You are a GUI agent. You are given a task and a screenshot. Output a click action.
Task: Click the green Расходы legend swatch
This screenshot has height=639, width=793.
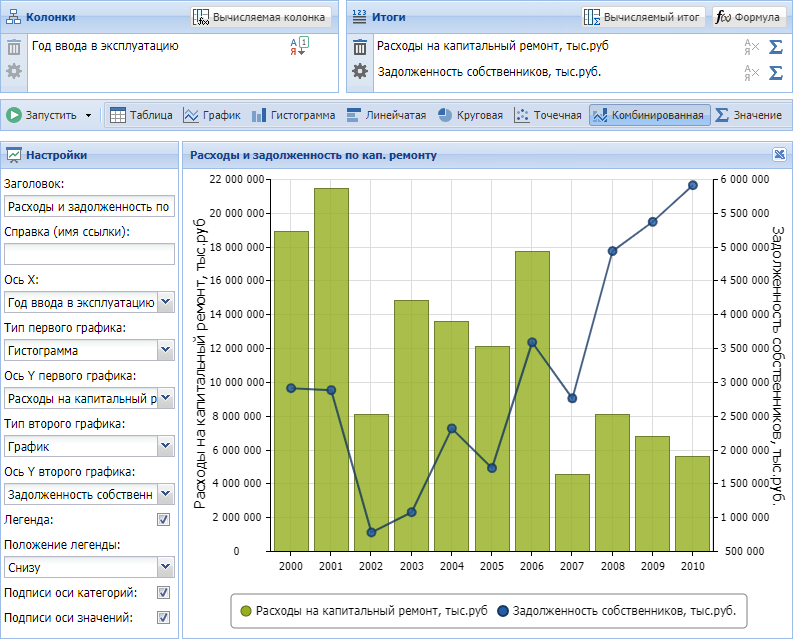(x=245, y=610)
